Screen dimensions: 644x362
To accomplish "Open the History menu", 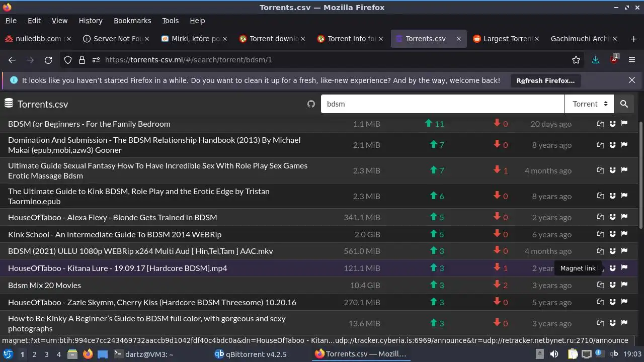I will click(x=91, y=21).
